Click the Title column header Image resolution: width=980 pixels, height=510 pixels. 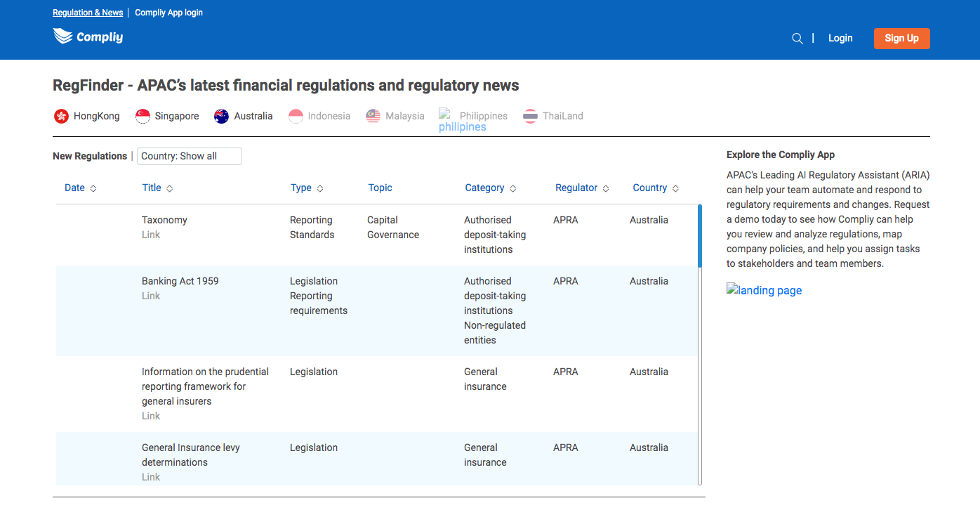tap(152, 188)
